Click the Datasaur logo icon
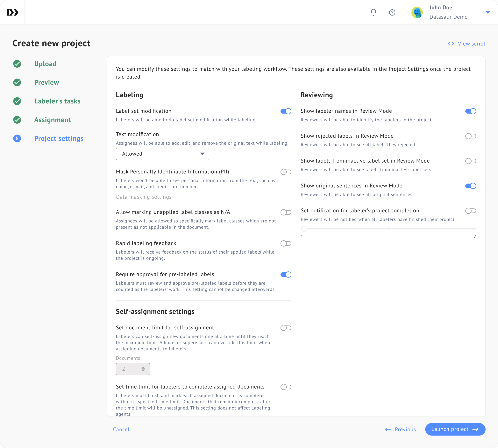Screen dimensions: 498x448 point(13,12)
